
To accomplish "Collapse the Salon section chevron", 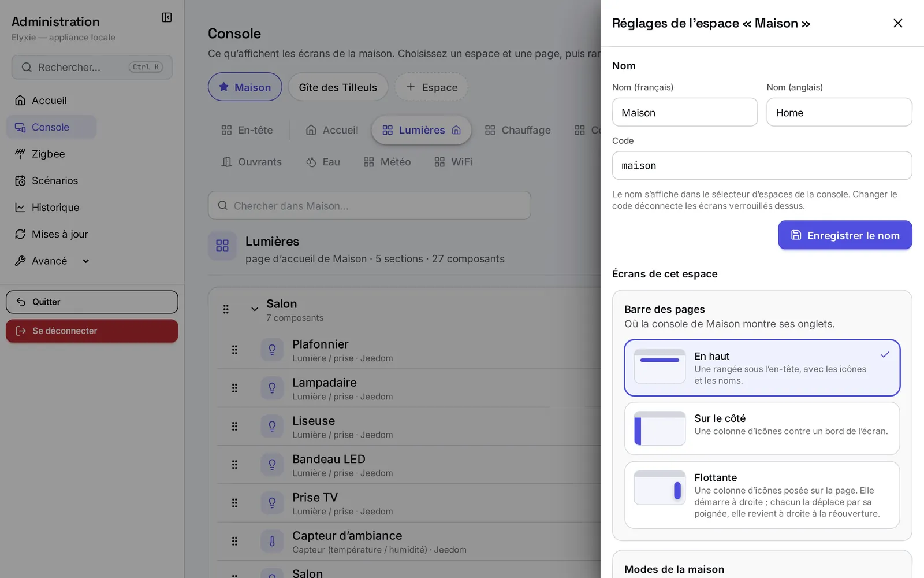I will coord(255,309).
